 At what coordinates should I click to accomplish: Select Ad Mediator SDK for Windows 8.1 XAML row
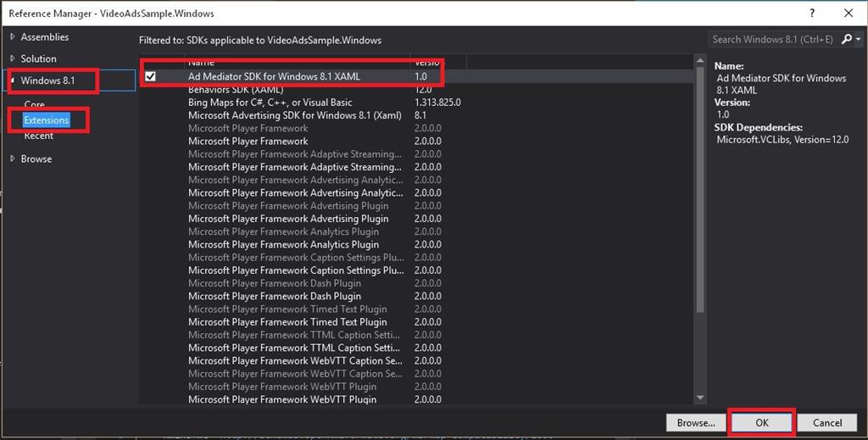point(415,76)
